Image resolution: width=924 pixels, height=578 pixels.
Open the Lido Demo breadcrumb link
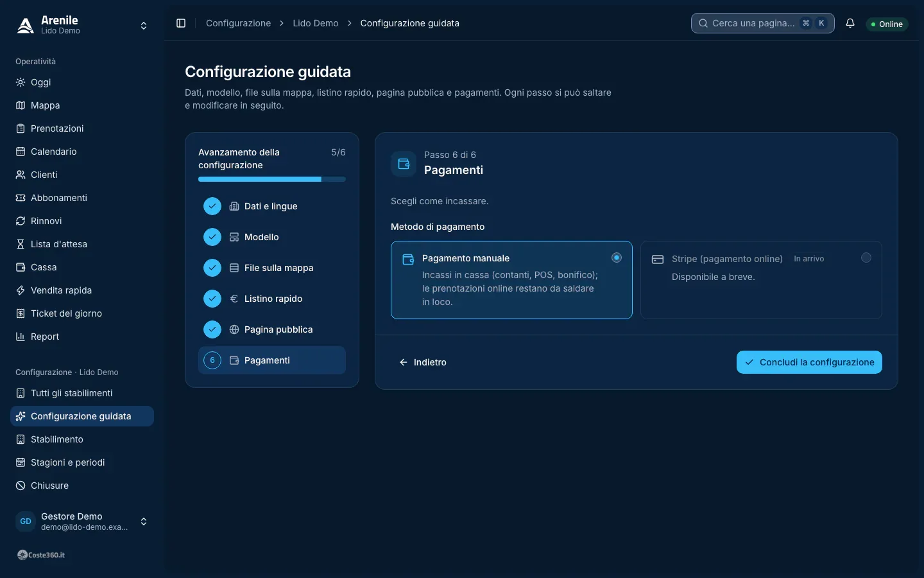click(x=316, y=23)
